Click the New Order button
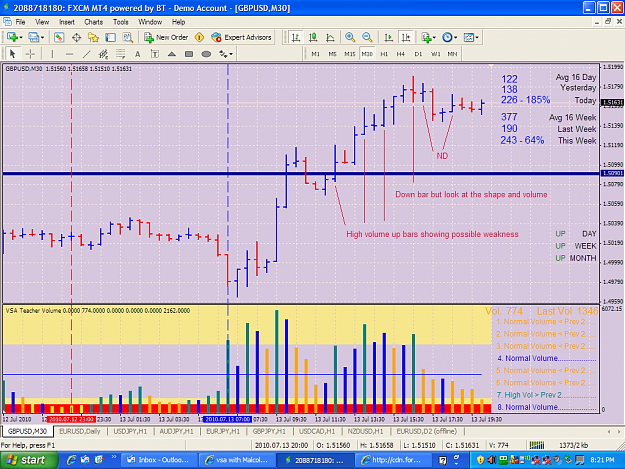The height and width of the screenshot is (469, 625). 166,37
